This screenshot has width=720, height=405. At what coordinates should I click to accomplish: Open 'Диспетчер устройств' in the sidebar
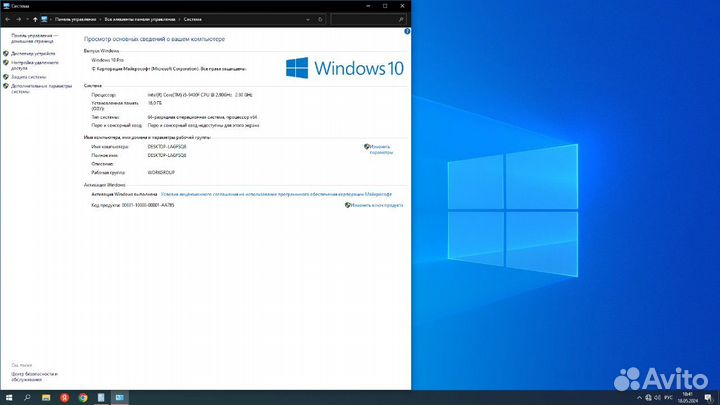pyautogui.click(x=33, y=53)
